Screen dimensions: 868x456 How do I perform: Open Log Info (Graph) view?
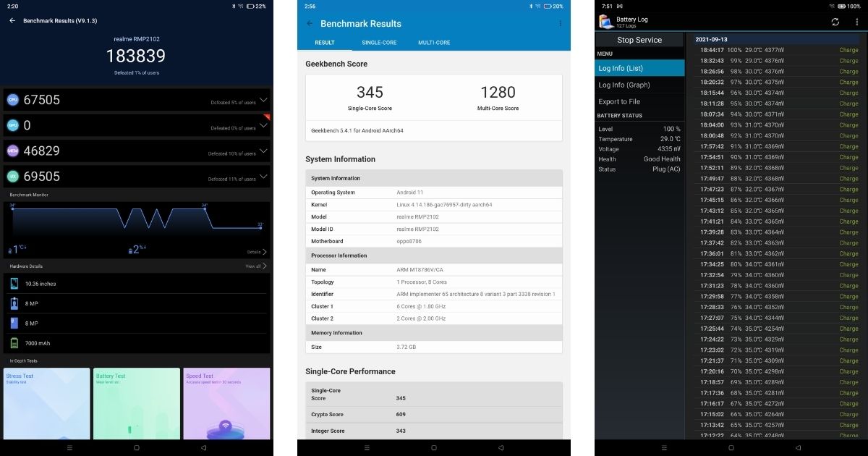tap(624, 85)
